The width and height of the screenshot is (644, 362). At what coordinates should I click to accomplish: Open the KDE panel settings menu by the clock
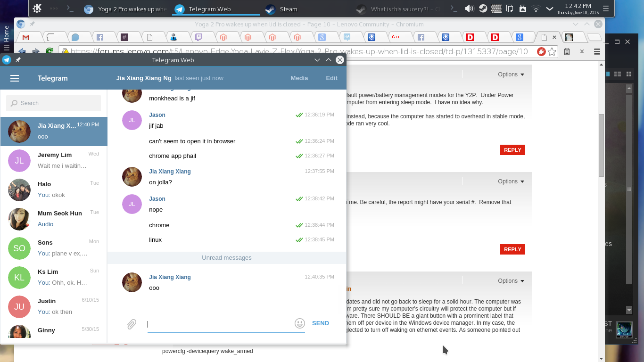click(606, 8)
